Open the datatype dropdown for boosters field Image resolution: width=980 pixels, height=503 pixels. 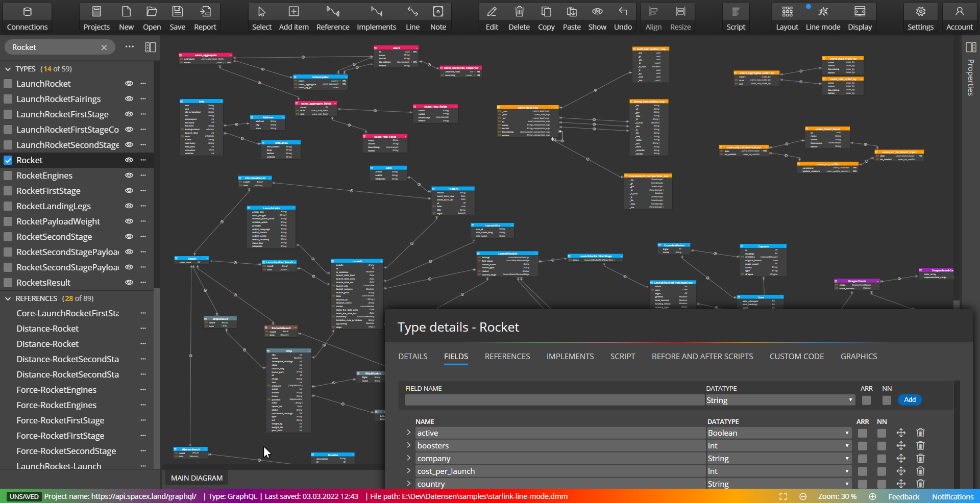coord(846,445)
